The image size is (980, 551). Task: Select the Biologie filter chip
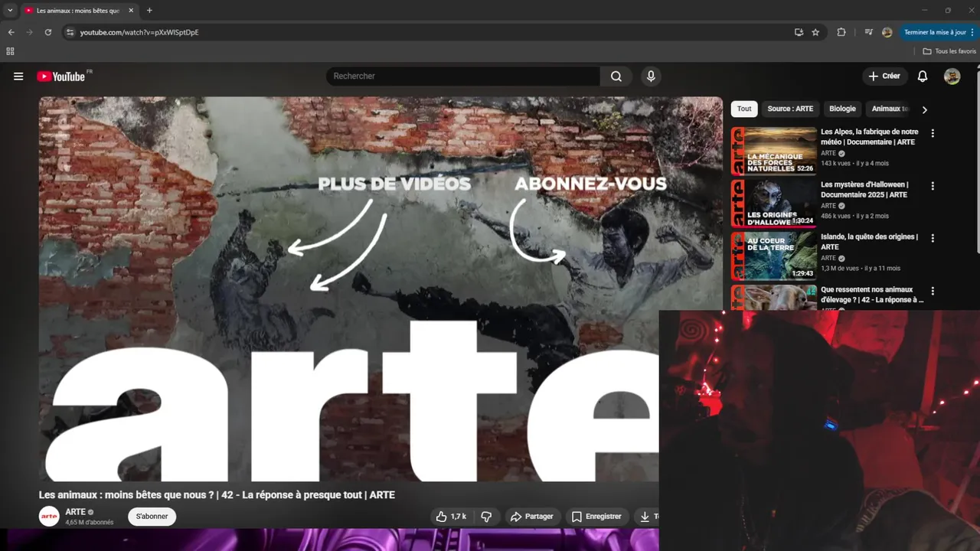pos(842,109)
